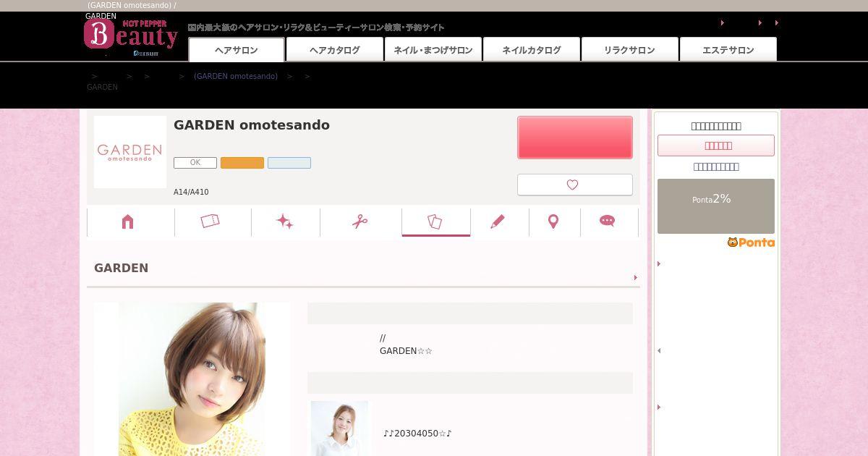Go to ヘアサロン tab
Image resolution: width=868 pixels, height=456 pixels.
pos(237,49)
